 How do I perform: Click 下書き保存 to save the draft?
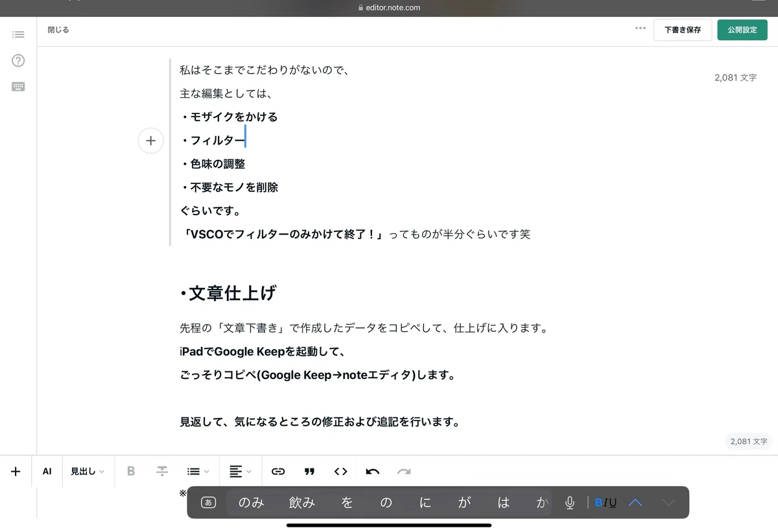(683, 30)
